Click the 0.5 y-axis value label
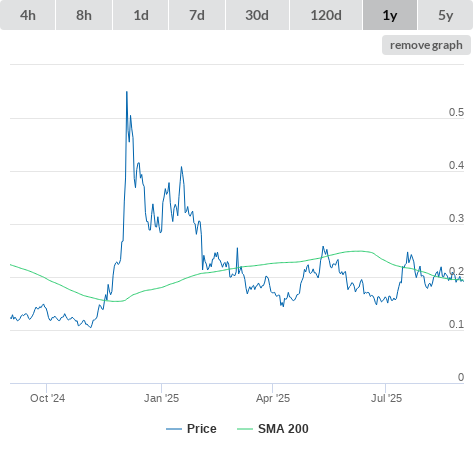Screen dimensions: 474x455 tap(456, 112)
